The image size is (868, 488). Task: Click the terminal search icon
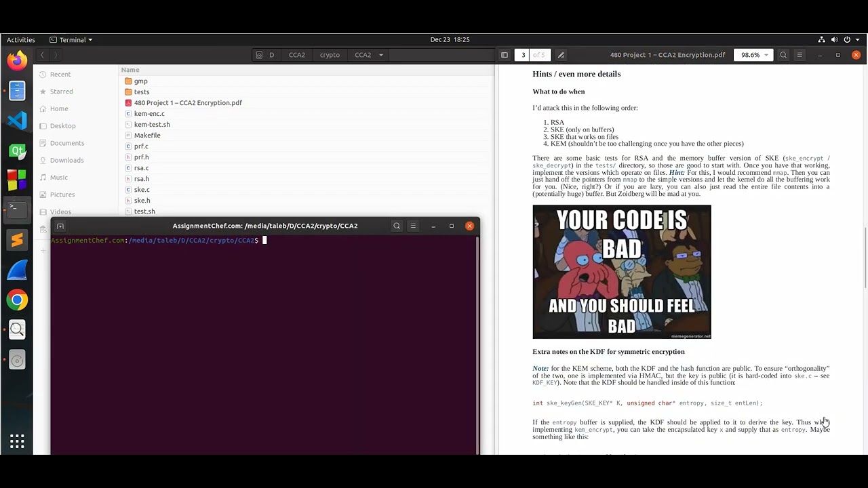[x=397, y=226]
